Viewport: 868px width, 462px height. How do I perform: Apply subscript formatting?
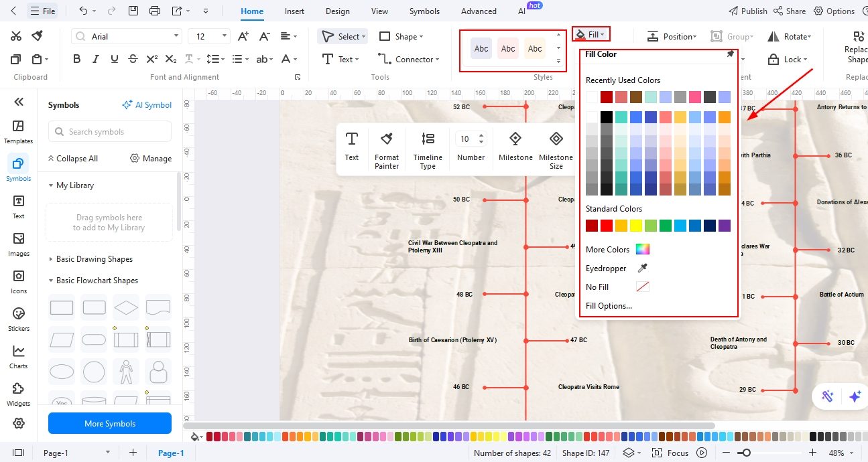point(171,59)
